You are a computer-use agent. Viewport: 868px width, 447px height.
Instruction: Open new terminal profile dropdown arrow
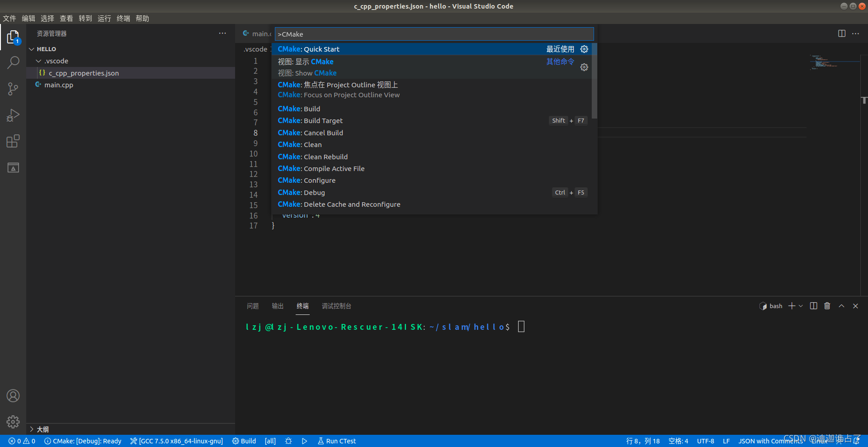[x=801, y=306]
